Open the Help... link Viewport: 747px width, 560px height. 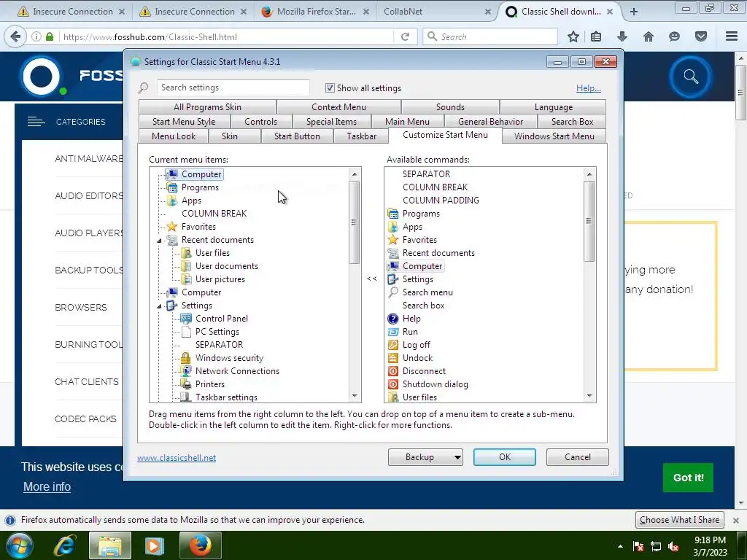tap(589, 88)
